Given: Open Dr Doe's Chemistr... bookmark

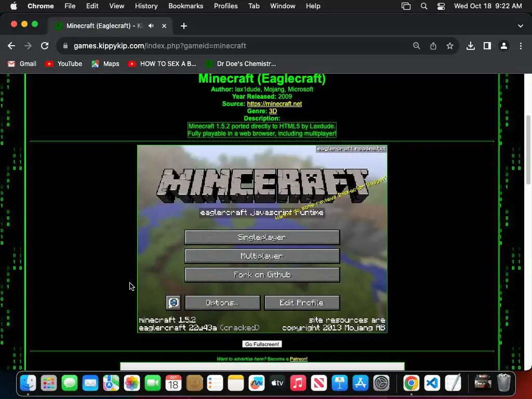Looking at the screenshot, I should 241,64.
